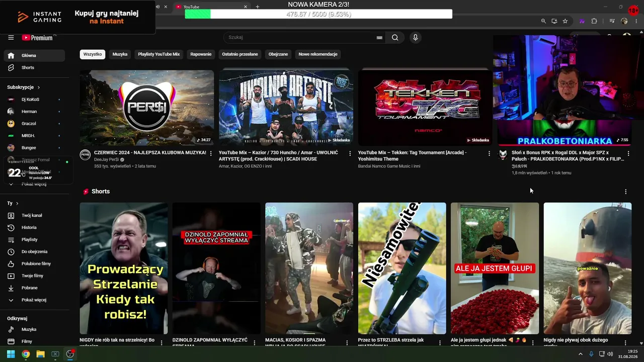Open the CZERWIEC 2024 video title

[150, 152]
